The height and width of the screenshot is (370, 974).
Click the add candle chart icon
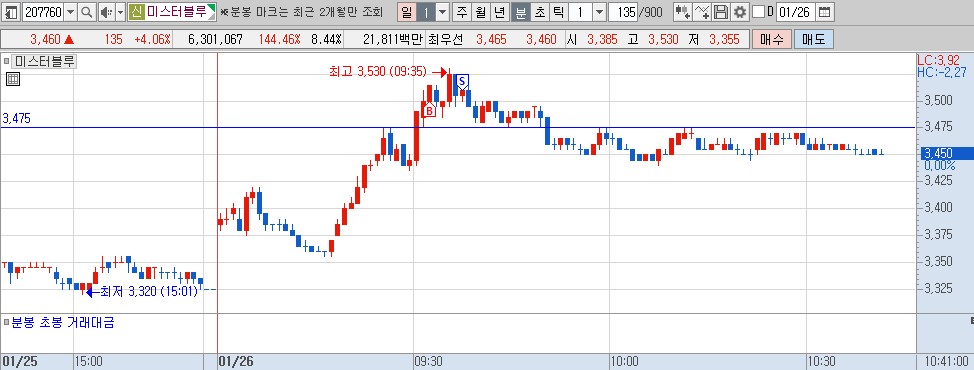tap(683, 11)
